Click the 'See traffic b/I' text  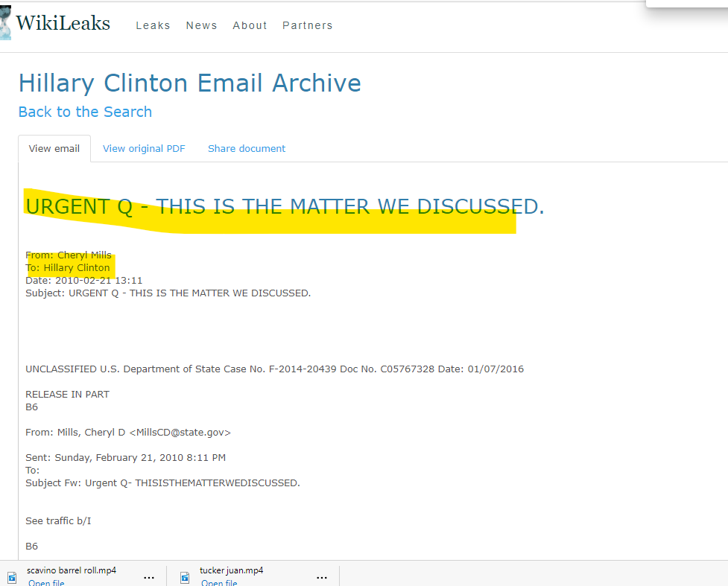(x=58, y=521)
